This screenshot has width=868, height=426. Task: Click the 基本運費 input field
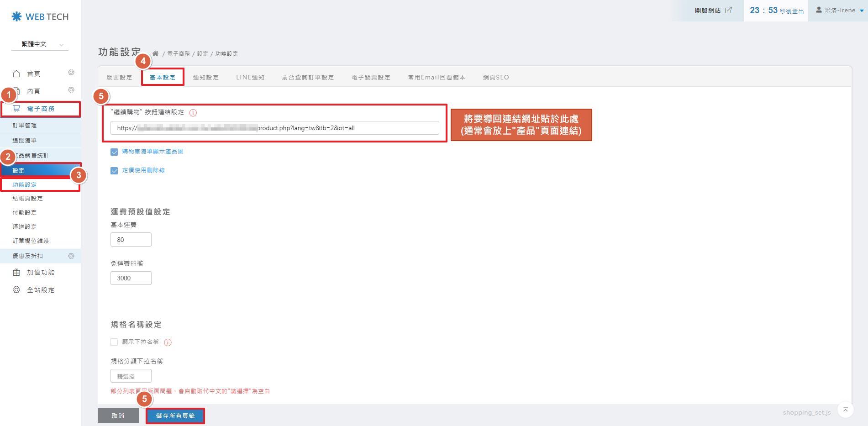(x=131, y=240)
